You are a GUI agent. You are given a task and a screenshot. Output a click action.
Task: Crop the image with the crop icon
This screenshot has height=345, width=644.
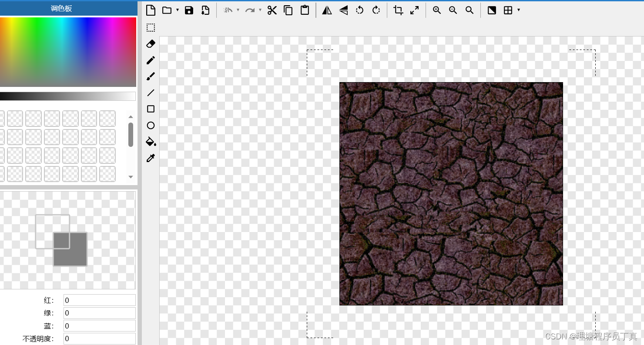click(398, 10)
